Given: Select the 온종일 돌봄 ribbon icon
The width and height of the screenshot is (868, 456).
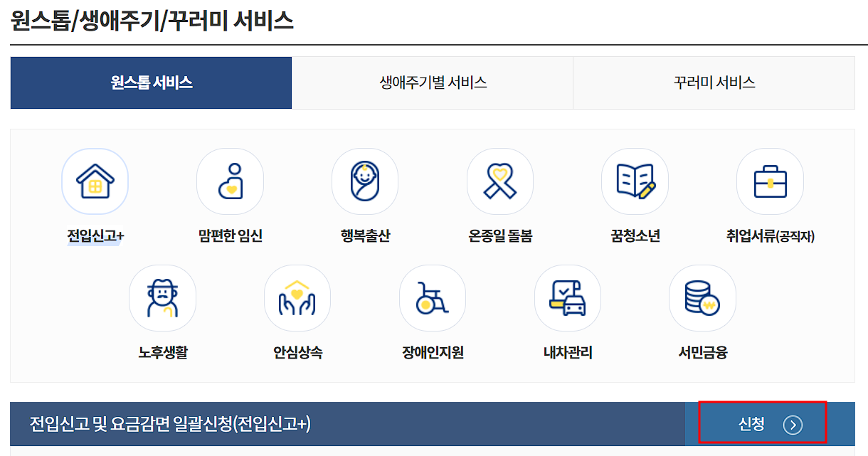Looking at the screenshot, I should pyautogui.click(x=500, y=181).
